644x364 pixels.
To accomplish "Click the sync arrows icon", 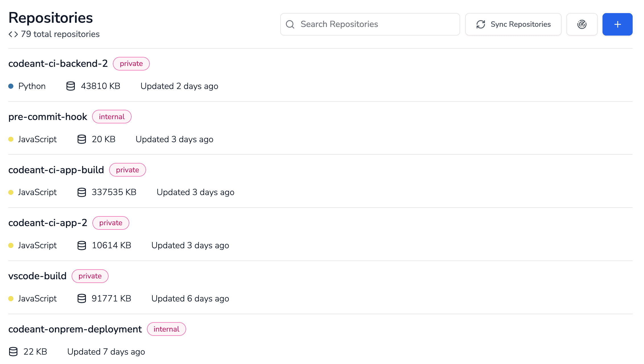I will coord(481,24).
